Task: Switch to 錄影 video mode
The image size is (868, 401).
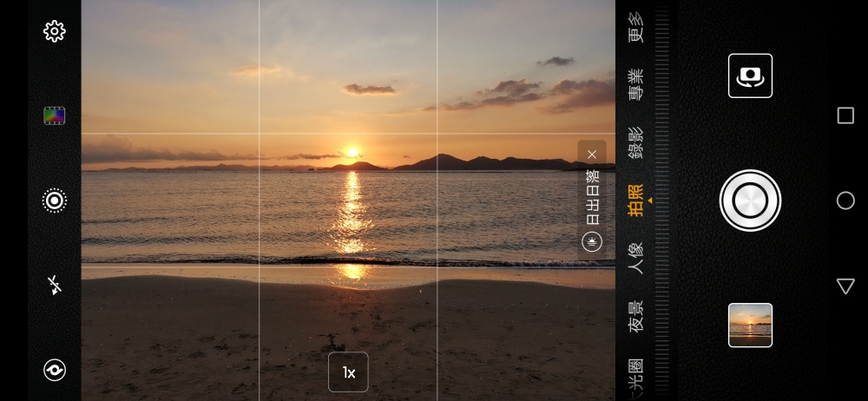Action: [x=636, y=142]
